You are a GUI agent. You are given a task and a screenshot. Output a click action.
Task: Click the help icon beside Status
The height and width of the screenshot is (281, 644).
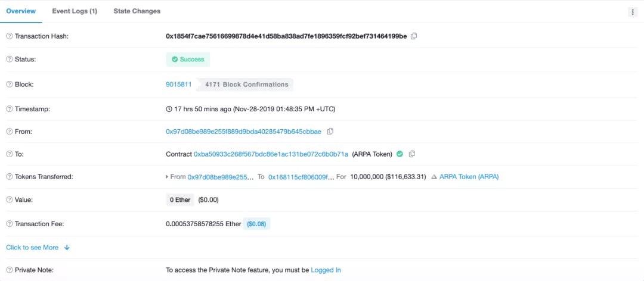9,59
